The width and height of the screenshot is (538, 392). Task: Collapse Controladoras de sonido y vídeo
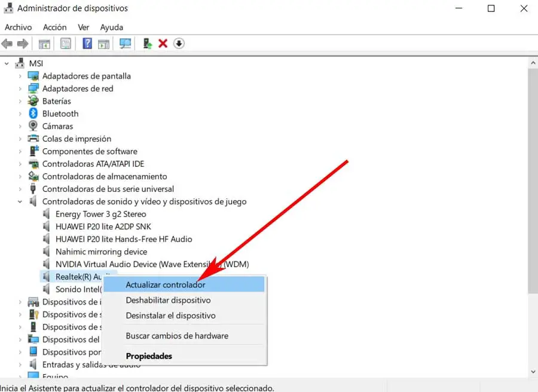(20, 201)
